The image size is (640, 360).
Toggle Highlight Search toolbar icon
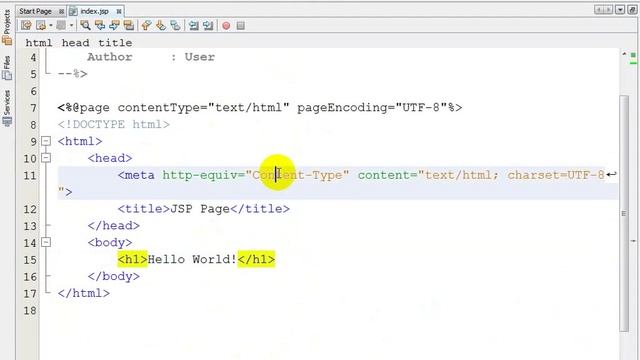pyautogui.click(x=129, y=26)
